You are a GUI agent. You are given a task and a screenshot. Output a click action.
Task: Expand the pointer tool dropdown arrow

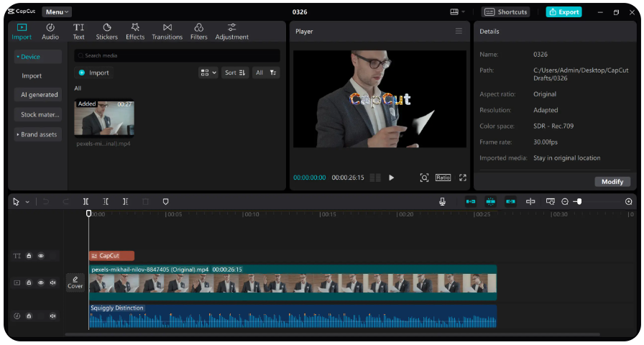pos(27,202)
